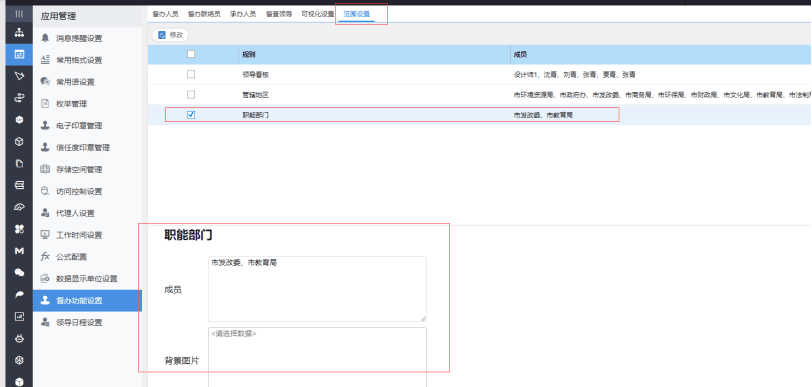Select the highlighted blue calendar-window rail icon
The height and width of the screenshot is (387, 812).
19,54
